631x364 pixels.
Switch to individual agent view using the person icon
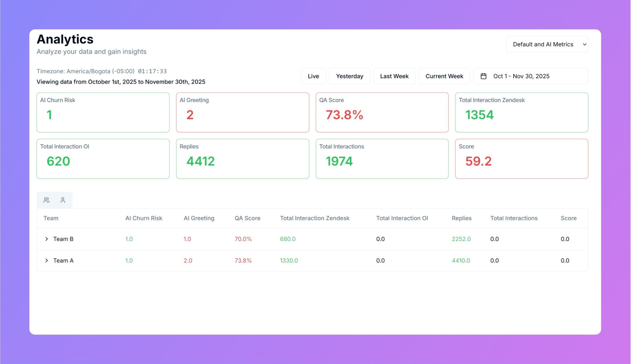pos(63,200)
